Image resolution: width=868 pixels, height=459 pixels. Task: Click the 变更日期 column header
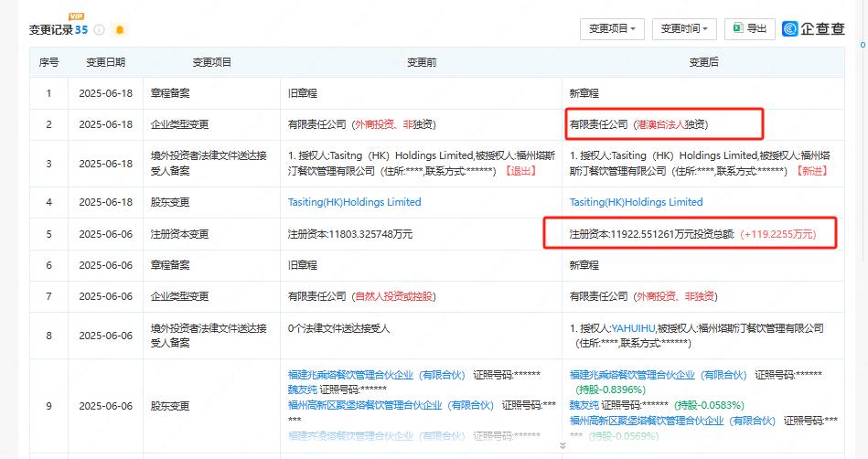tap(106, 62)
